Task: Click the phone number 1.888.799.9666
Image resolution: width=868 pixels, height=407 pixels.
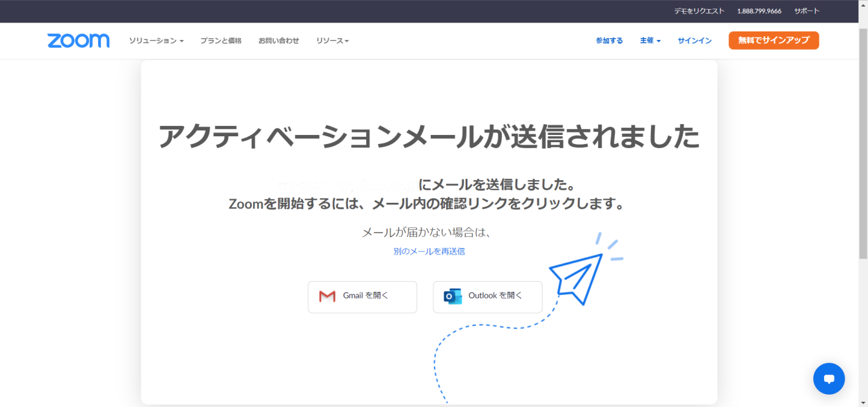Action: [759, 11]
